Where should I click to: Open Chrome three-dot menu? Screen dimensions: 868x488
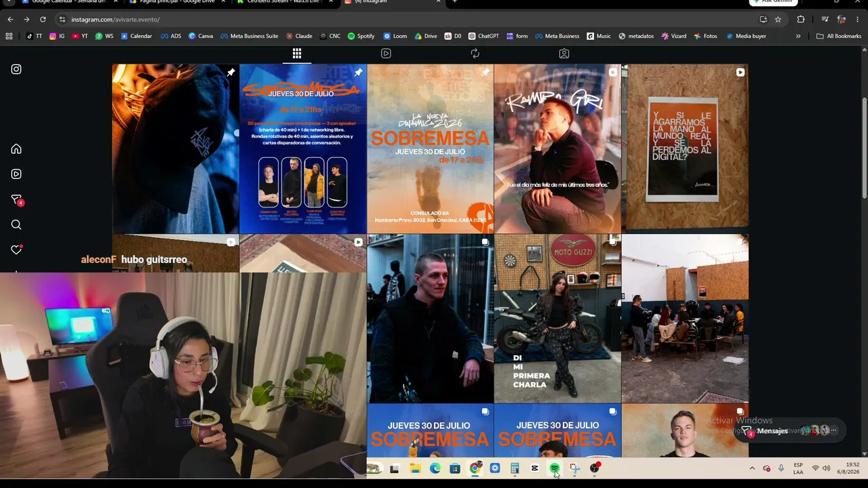point(858,20)
